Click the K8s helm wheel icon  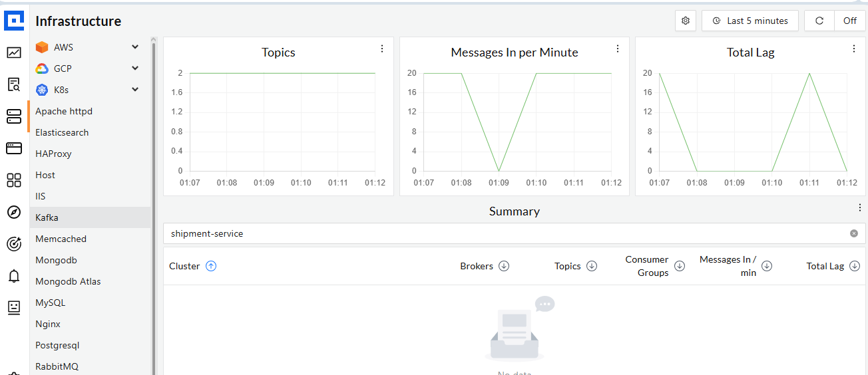pos(42,90)
